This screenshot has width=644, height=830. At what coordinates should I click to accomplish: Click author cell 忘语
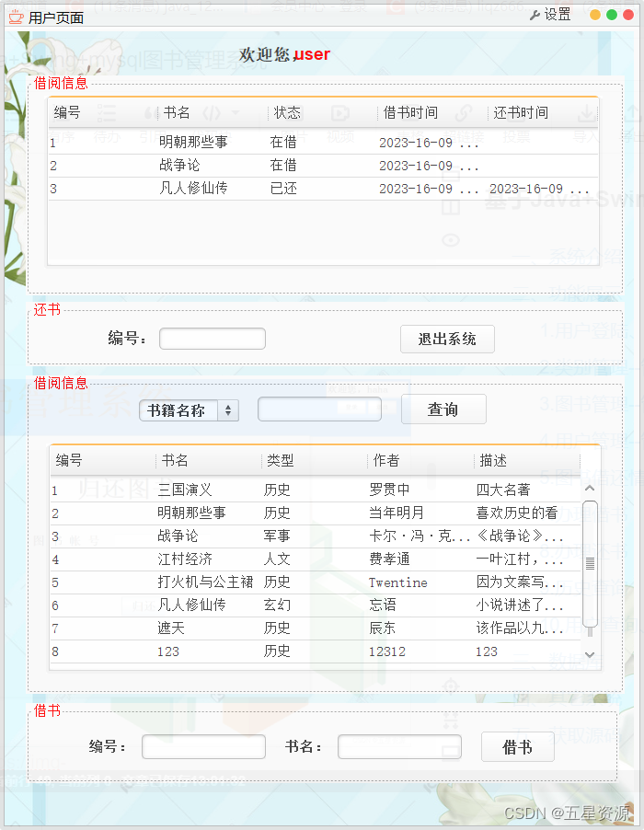(x=383, y=605)
